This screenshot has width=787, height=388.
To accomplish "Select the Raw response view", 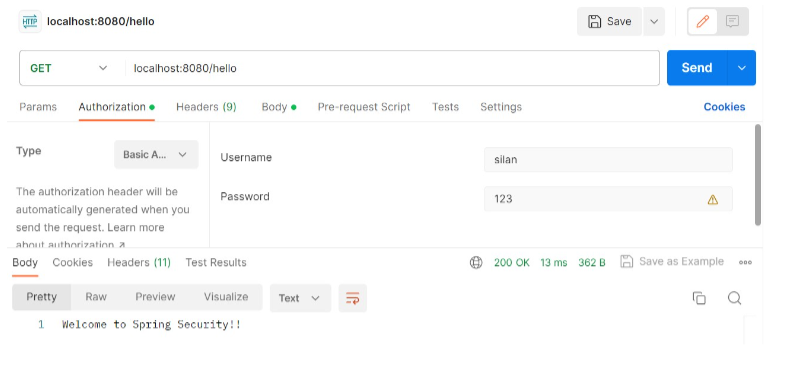I will coord(96,297).
